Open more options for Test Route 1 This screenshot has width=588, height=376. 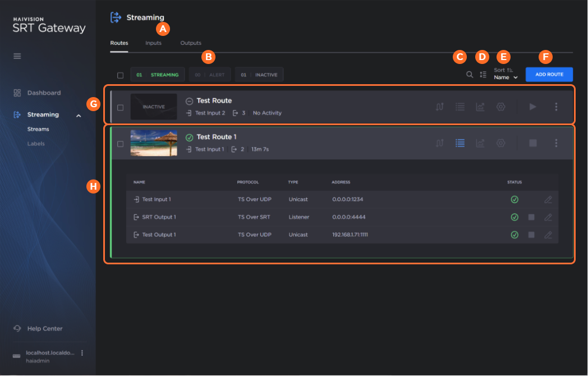(x=556, y=143)
